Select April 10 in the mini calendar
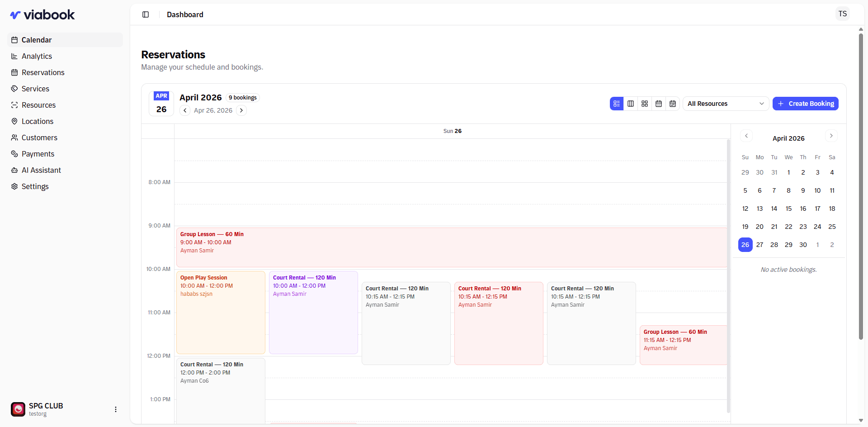The height and width of the screenshot is (427, 868). (817, 190)
